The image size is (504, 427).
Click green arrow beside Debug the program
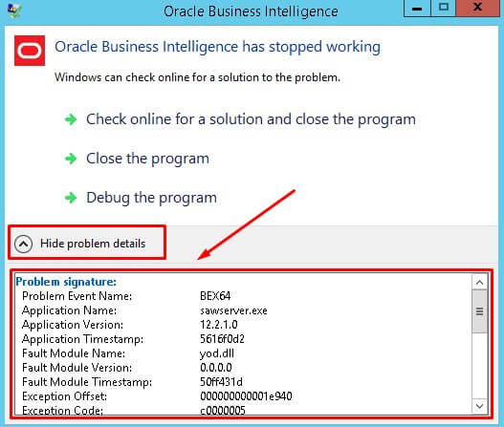71,198
